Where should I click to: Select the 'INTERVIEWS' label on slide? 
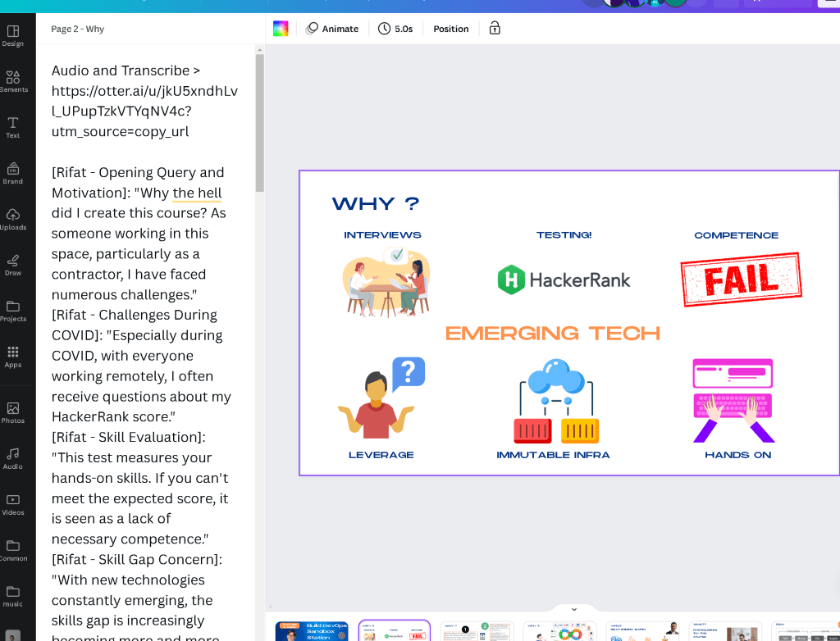(x=382, y=234)
